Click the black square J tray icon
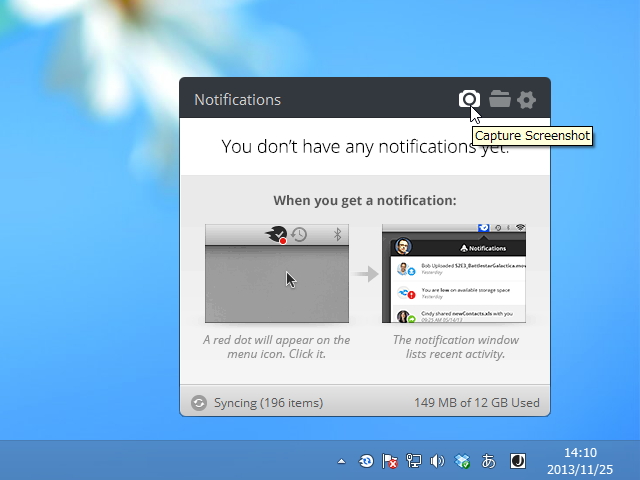 (518, 461)
